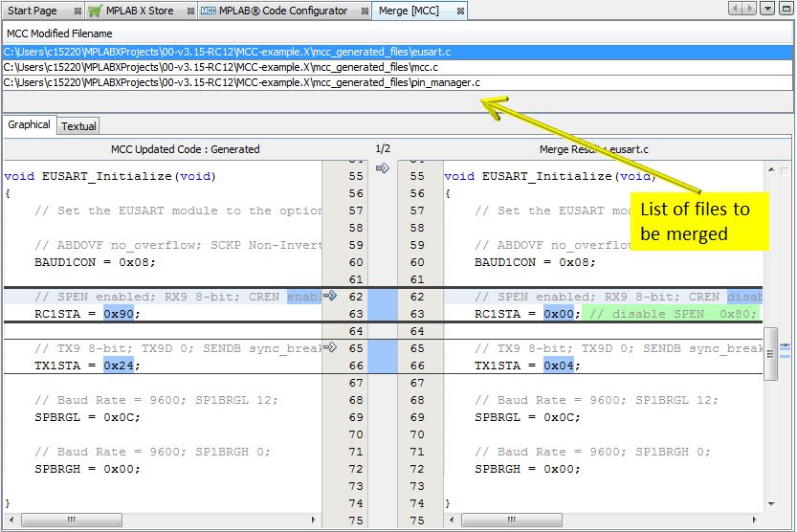Select the eusart.c file row
This screenshot has height=532, width=797.
tap(397, 52)
